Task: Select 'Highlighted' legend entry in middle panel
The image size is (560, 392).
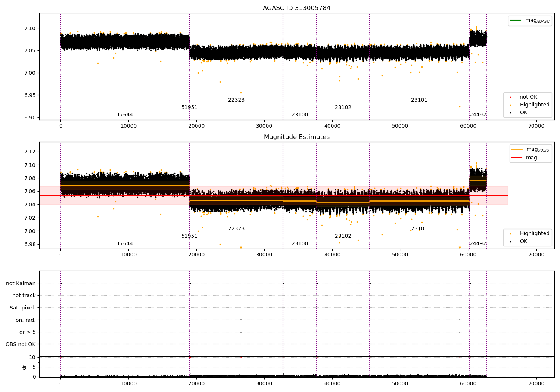Action: pyautogui.click(x=530, y=234)
